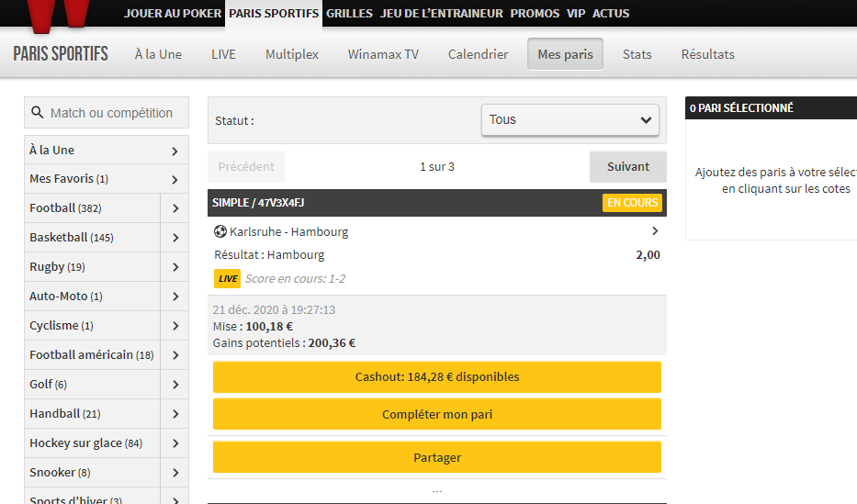The height and width of the screenshot is (504, 857).
Task: Click the 2,00 odds value
Action: 648,255
